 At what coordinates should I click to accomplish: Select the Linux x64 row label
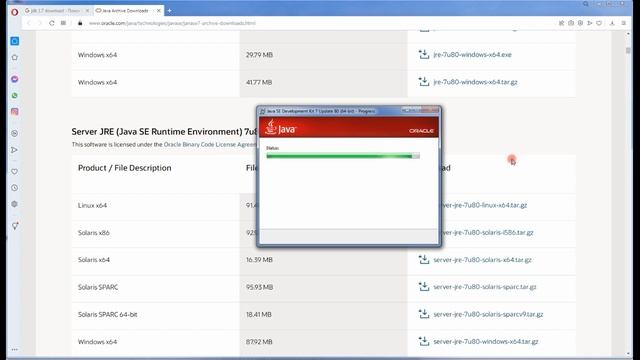(x=92, y=205)
